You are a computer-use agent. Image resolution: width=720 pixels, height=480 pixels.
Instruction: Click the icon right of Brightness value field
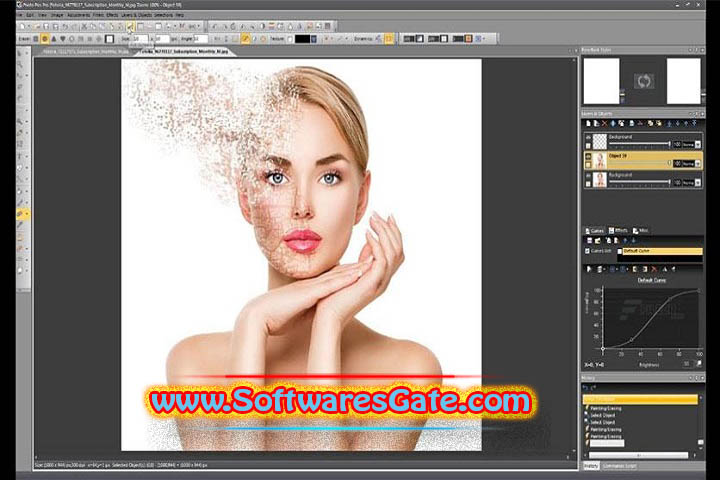coord(699,364)
